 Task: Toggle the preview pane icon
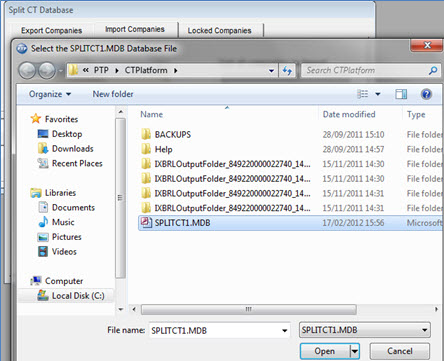pyautogui.click(x=401, y=94)
